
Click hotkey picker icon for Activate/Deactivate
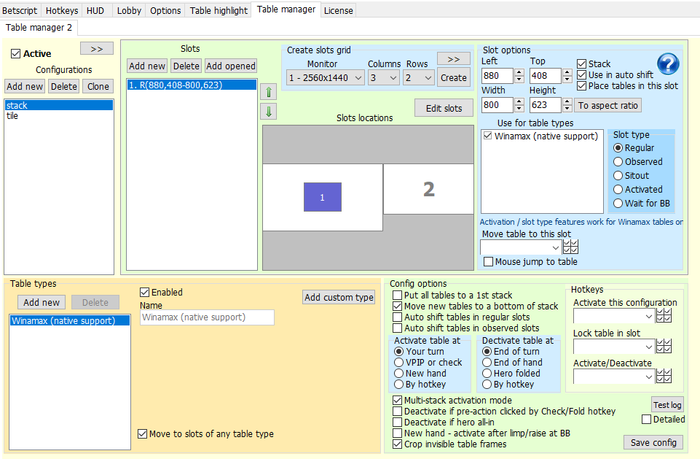663,376
